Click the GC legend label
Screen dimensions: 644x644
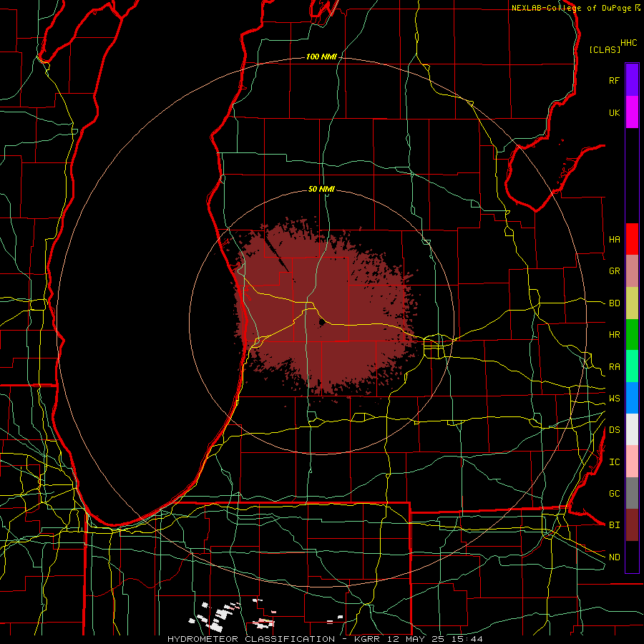[614, 494]
